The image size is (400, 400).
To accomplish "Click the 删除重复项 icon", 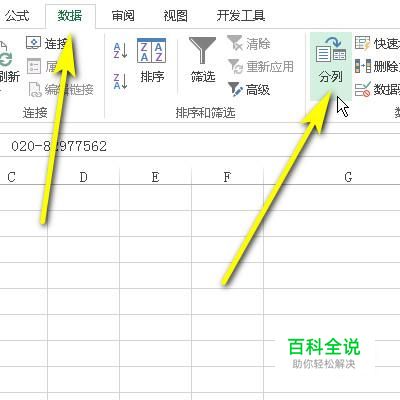I will coord(363,66).
